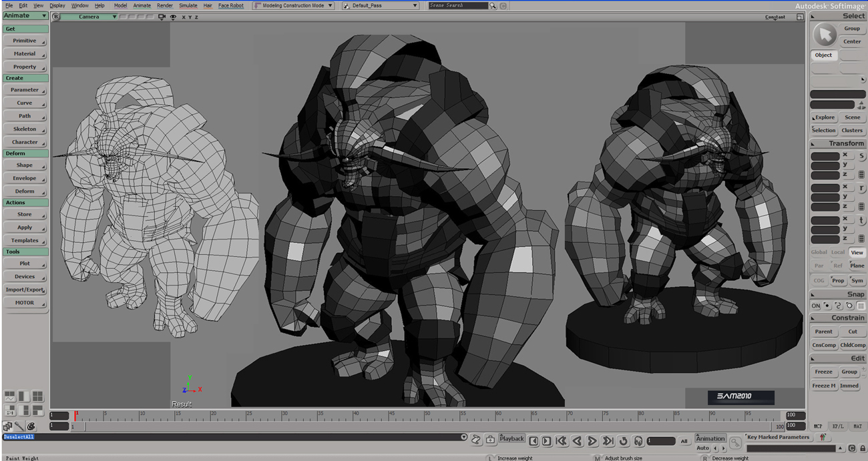868x461 pixels.
Task: Toggle Sym symmetry mode
Action: 857,280
